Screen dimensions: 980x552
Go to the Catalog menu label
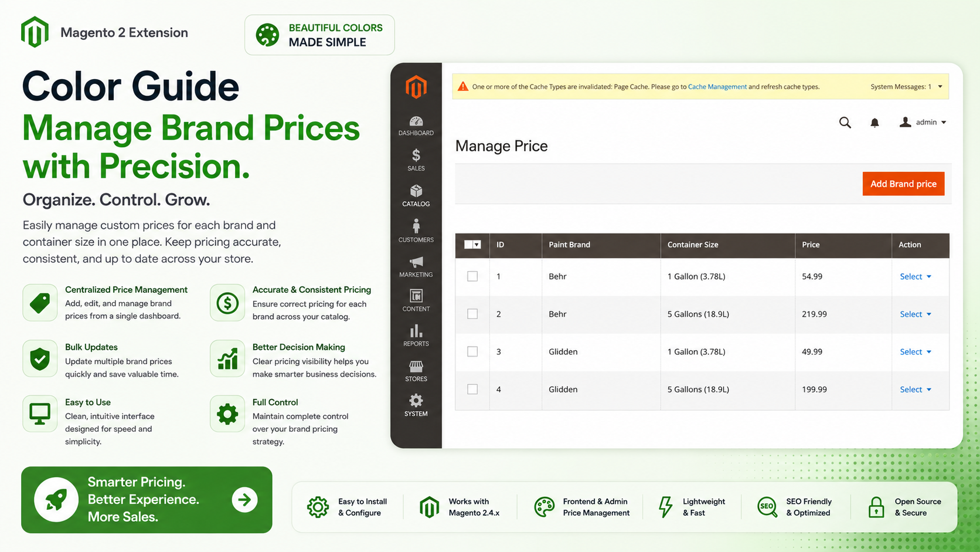coord(416,204)
